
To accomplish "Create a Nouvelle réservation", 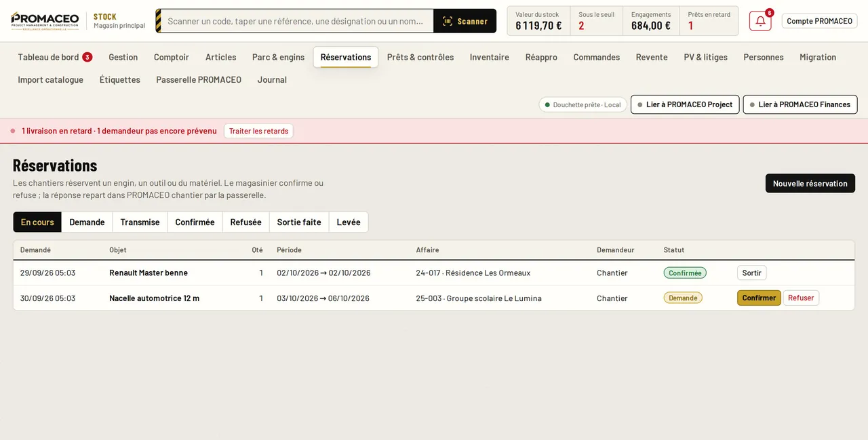I will (x=810, y=184).
